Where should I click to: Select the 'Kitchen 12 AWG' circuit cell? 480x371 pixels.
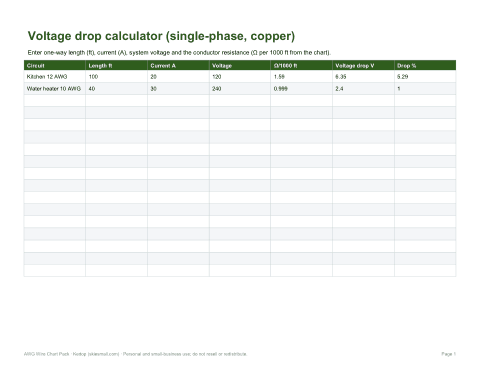[x=55, y=77]
